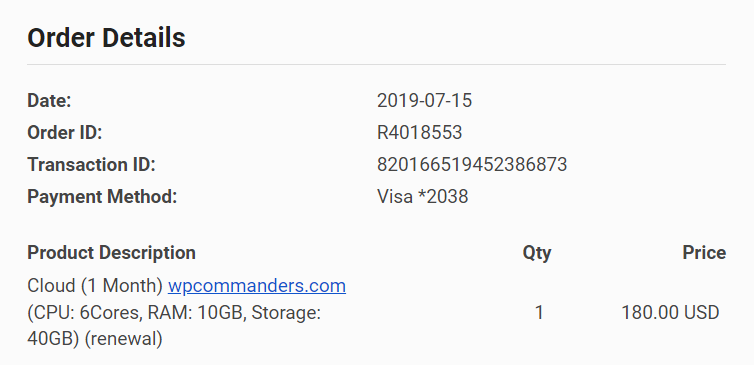Image resolution: width=754 pixels, height=365 pixels.
Task: Click the Order ID: label
Action: coord(65,133)
